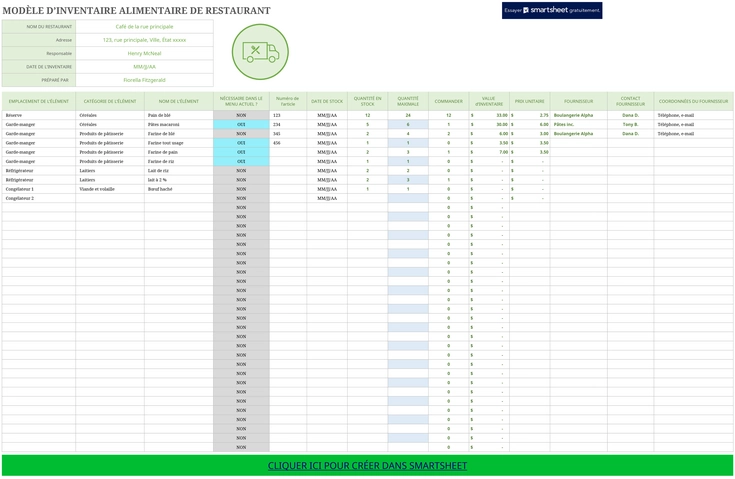735x479 pixels.
Task: Click article number 123
Action: tap(288, 115)
